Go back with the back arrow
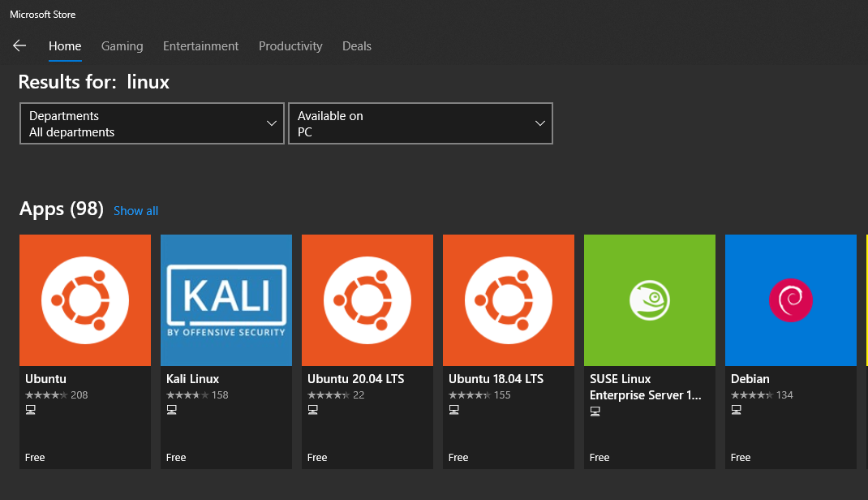868x500 pixels. pos(19,46)
